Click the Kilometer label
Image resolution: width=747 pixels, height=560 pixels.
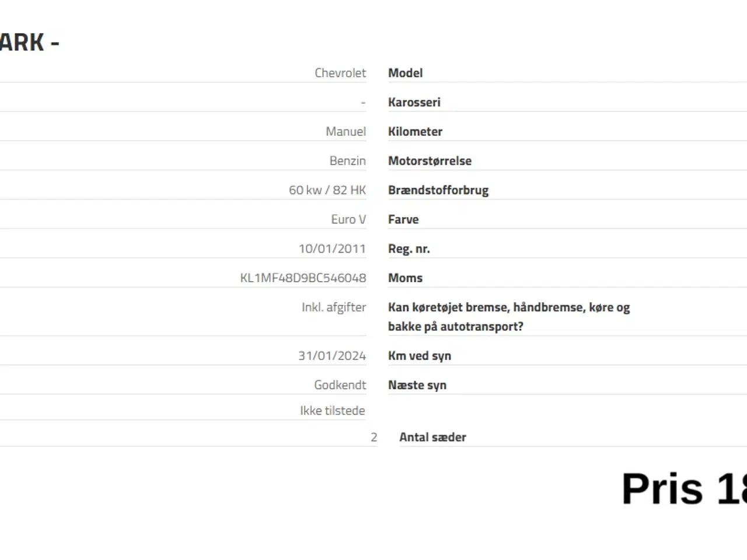(415, 131)
